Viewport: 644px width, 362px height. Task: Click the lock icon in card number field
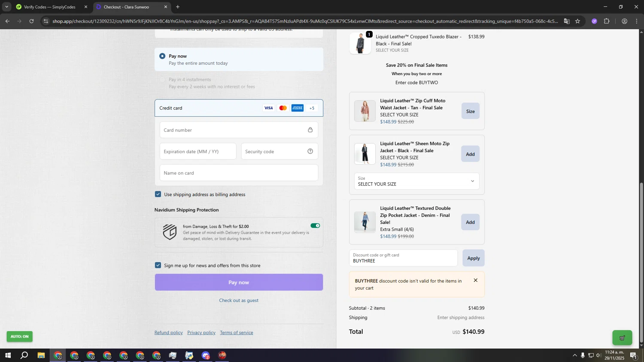[310, 130]
